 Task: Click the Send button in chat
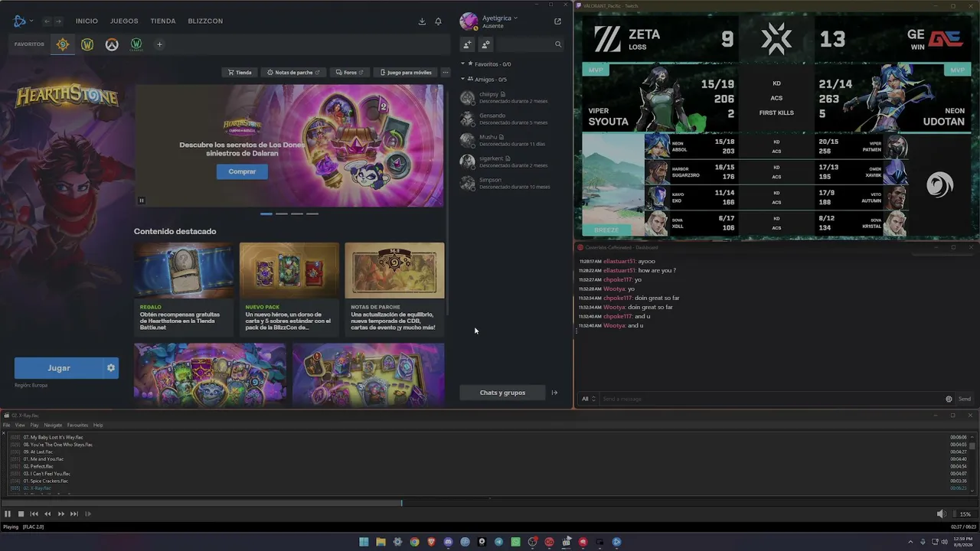(x=965, y=399)
